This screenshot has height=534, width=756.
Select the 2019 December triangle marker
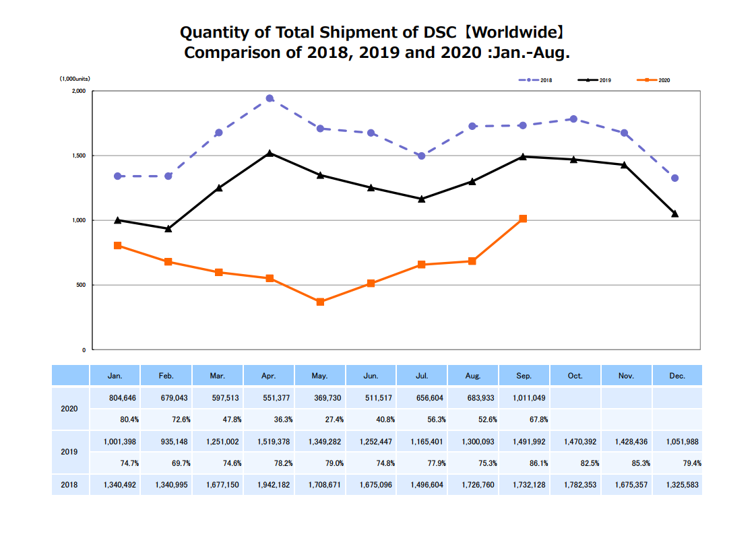pyautogui.click(x=675, y=213)
